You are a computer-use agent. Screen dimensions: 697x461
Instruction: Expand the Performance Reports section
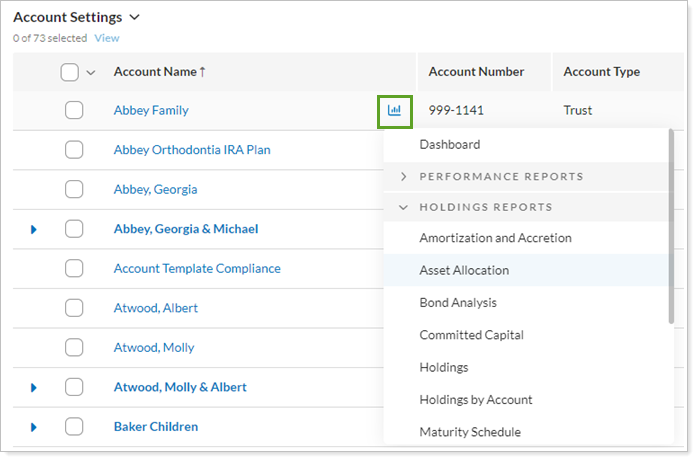tap(404, 177)
